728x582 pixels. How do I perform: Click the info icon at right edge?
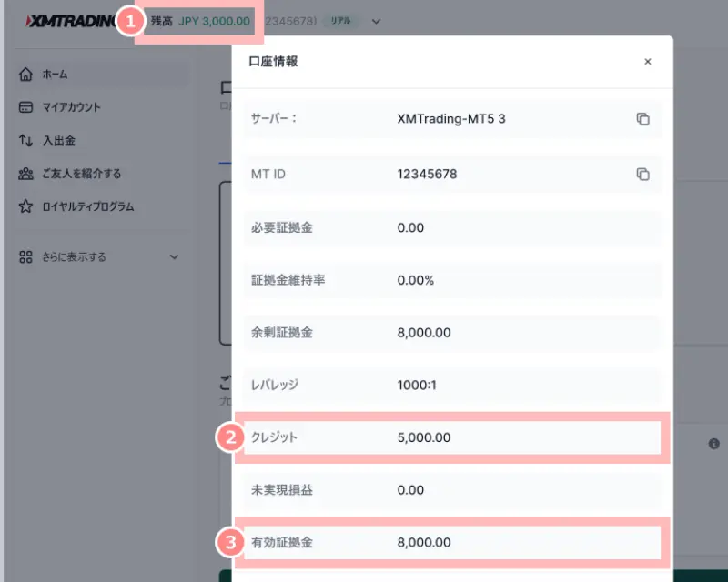click(713, 444)
